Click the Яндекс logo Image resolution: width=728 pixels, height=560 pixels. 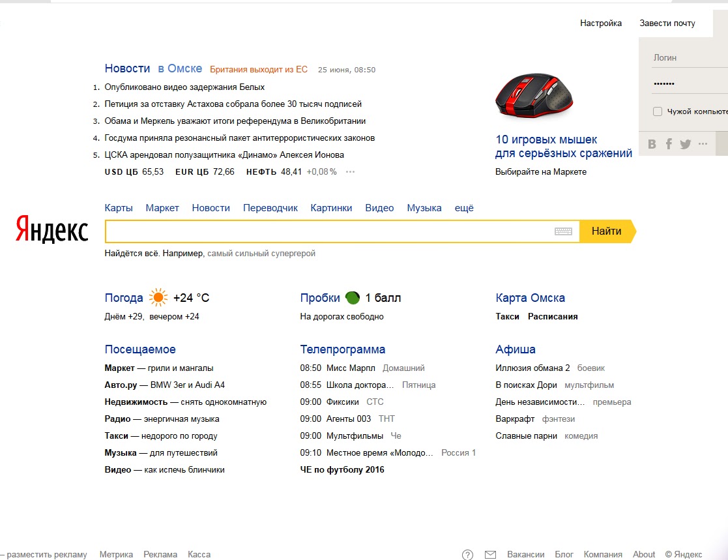click(x=52, y=229)
